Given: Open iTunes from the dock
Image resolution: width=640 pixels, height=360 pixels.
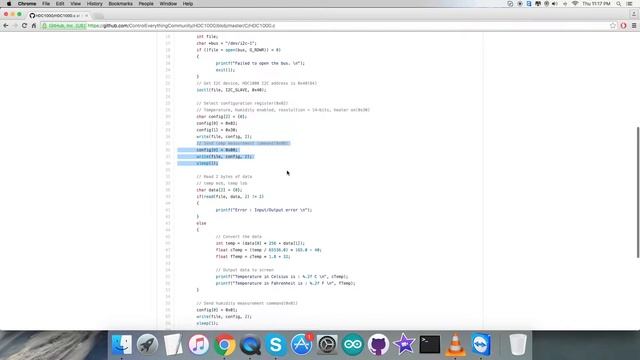Looking at the screenshot, I should click(199, 344).
